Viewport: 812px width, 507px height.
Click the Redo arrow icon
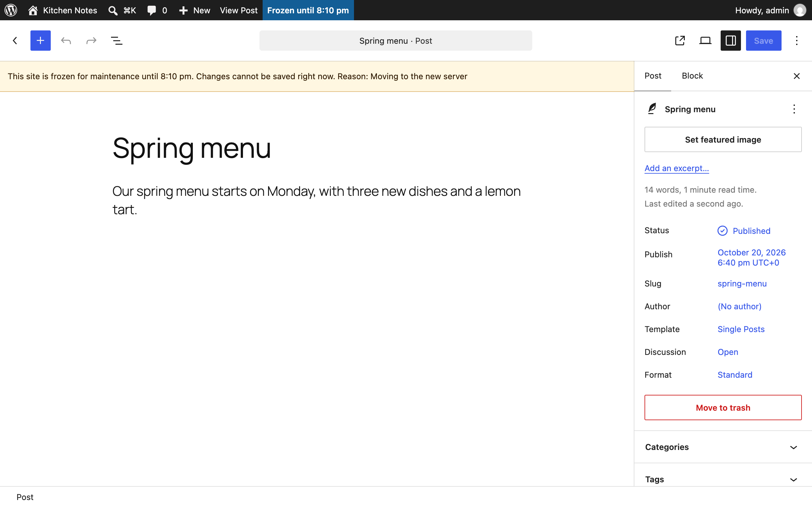[x=91, y=41]
